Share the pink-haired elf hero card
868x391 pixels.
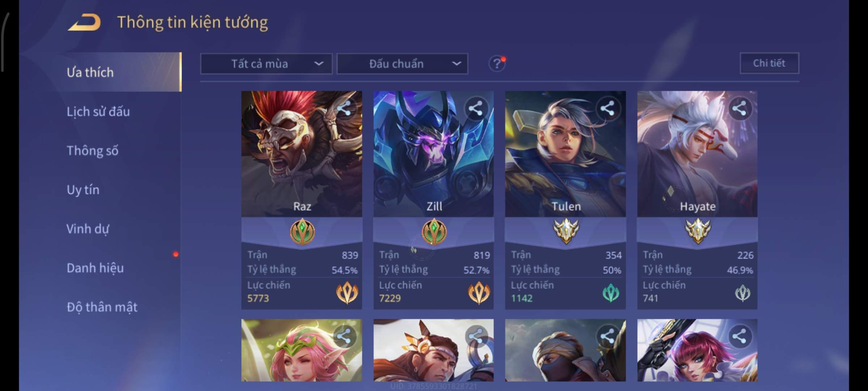[x=344, y=336]
